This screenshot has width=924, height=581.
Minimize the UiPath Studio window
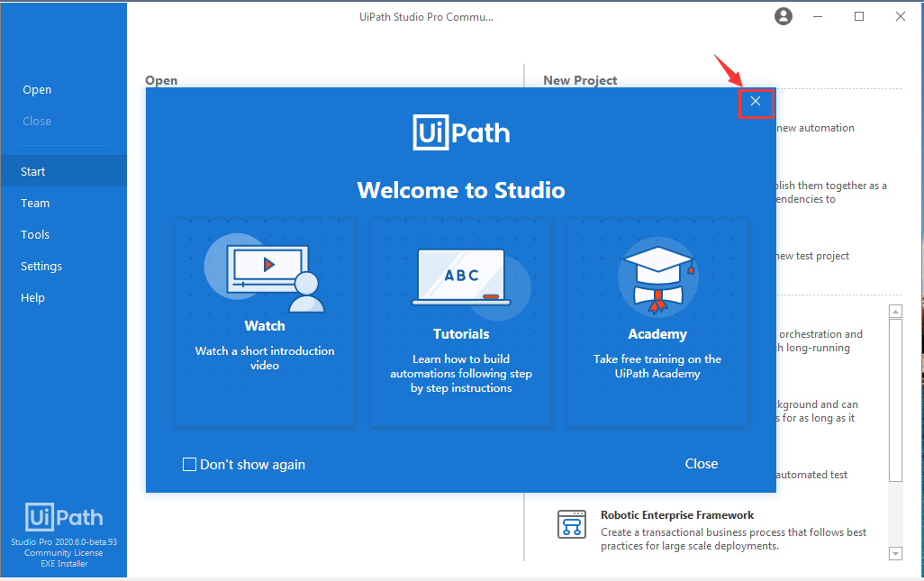pos(818,16)
